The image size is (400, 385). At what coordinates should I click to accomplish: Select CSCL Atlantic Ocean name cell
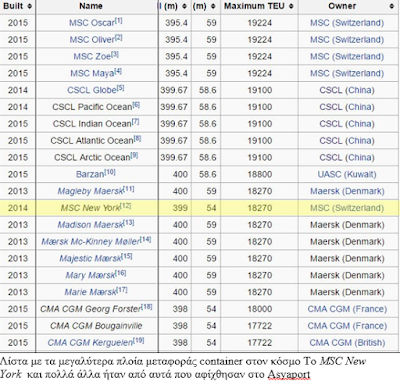pyautogui.click(x=92, y=140)
